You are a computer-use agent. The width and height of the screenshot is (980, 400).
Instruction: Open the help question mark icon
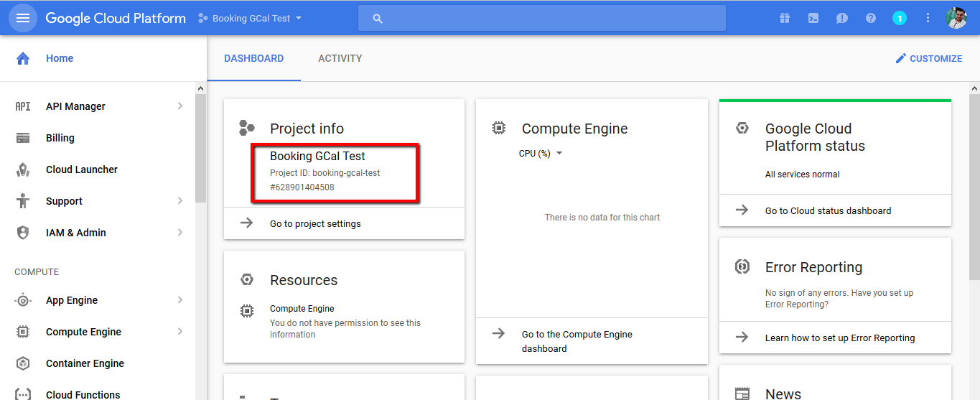[x=871, y=18]
